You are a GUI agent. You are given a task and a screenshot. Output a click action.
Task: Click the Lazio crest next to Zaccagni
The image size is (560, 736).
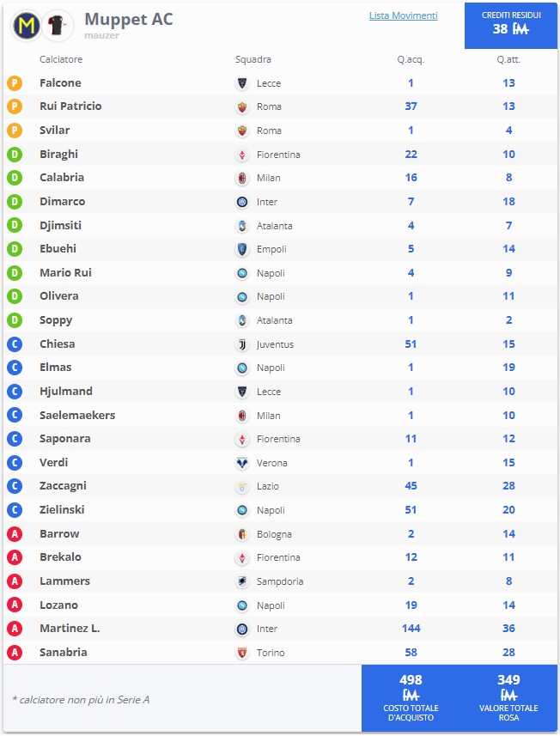242,487
